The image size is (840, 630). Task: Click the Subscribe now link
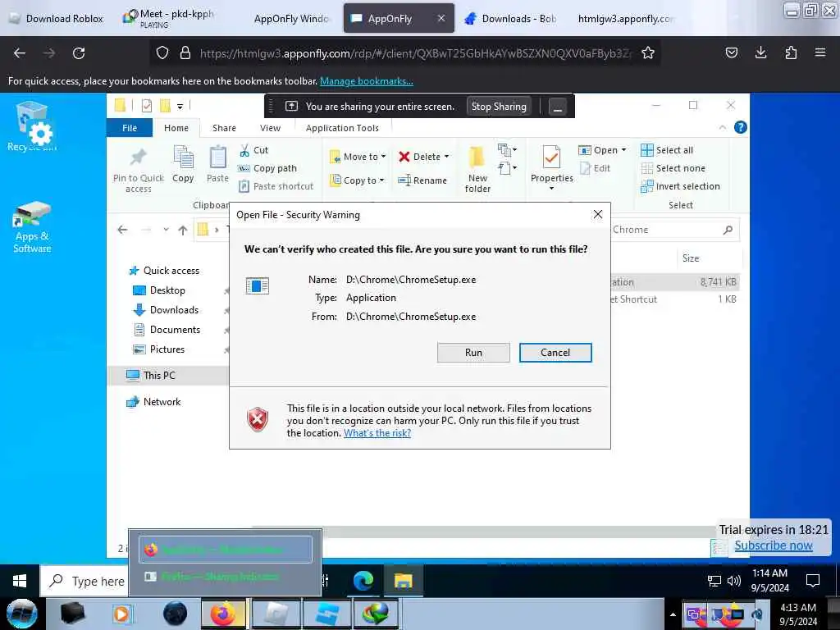[773, 546]
